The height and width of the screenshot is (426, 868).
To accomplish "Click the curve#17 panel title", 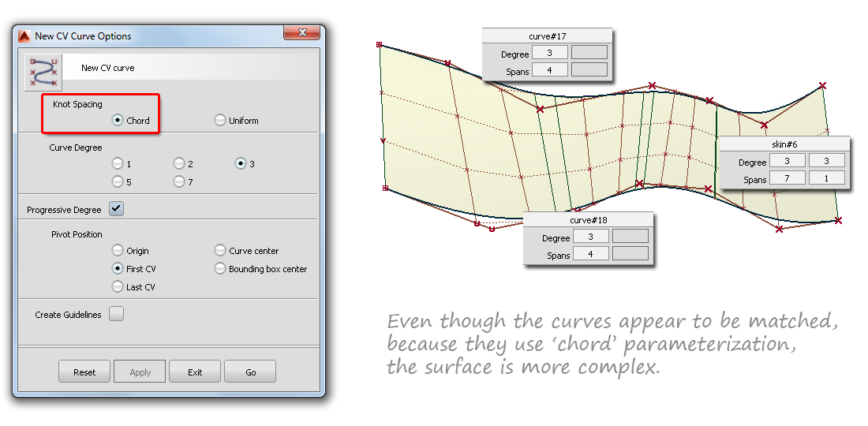I will click(x=547, y=36).
